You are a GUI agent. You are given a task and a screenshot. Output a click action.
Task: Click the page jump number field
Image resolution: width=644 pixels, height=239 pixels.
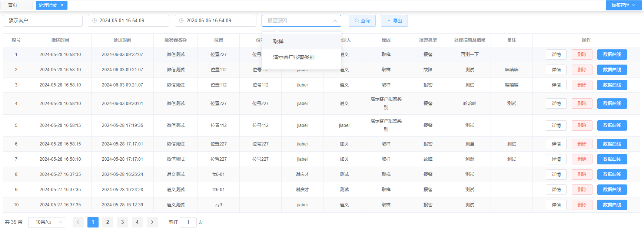(x=188, y=222)
